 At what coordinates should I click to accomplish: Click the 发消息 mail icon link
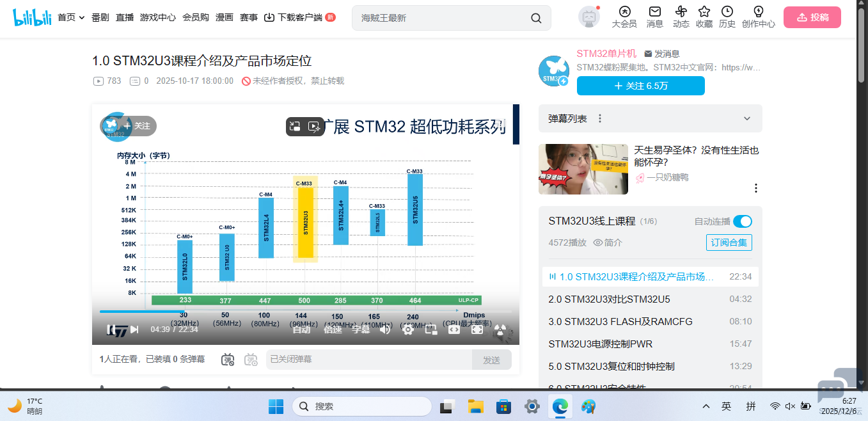tap(661, 54)
